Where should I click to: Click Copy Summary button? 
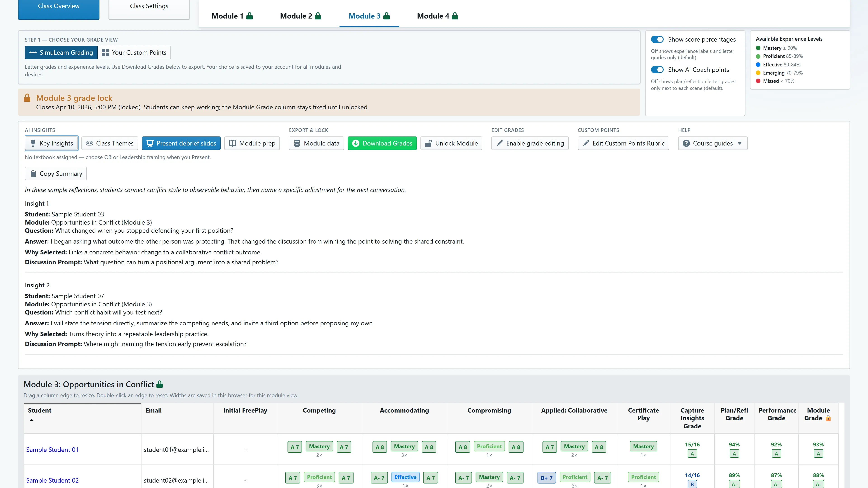[56, 174]
